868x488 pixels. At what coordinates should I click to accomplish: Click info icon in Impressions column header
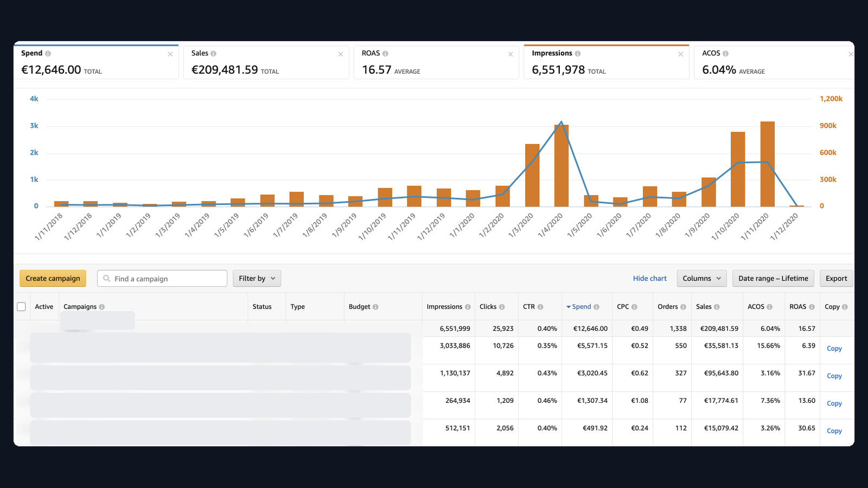pos(468,307)
